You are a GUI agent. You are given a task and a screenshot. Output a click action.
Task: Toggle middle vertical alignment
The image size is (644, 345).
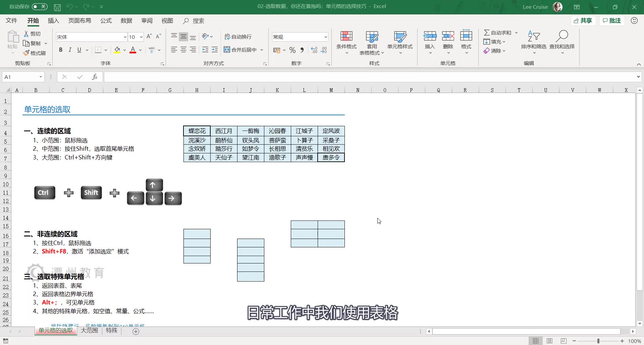pos(183,36)
